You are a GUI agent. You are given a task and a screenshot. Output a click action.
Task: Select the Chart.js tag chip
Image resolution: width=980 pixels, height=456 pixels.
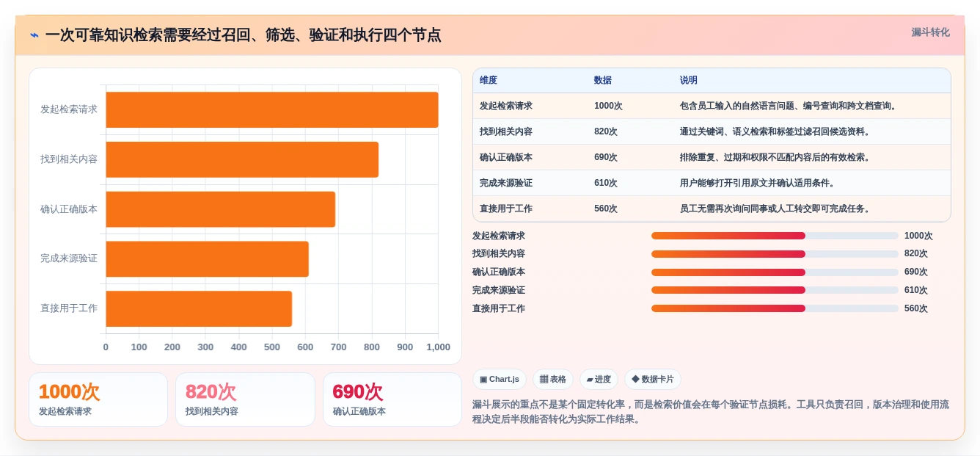(500, 380)
